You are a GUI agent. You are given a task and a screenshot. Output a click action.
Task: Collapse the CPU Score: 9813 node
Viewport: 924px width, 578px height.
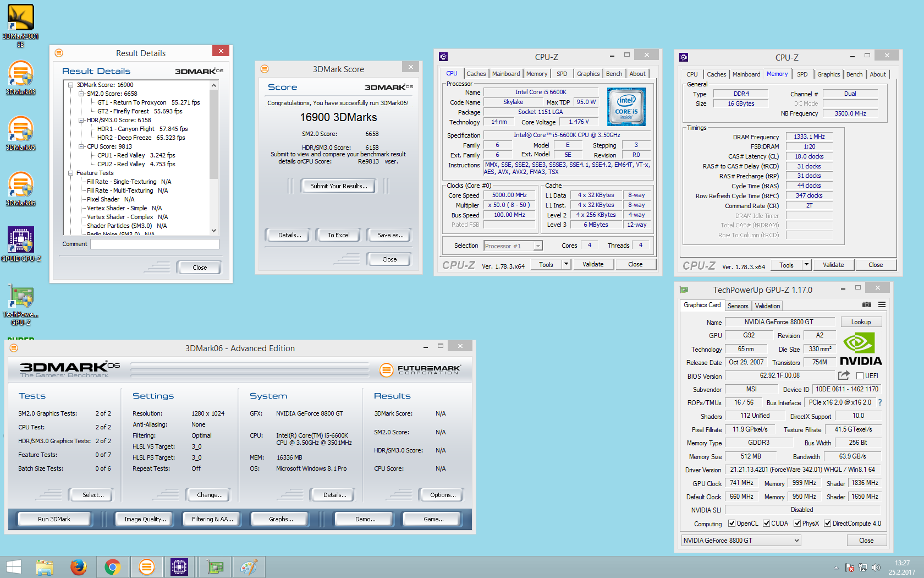[x=81, y=146]
